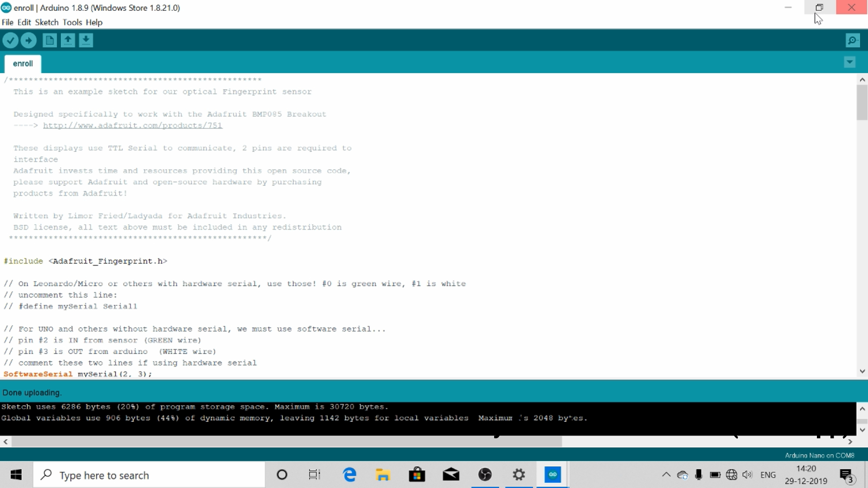Click the OneDrive cloud tray icon
This screenshot has height=488, width=868.
[x=683, y=475]
